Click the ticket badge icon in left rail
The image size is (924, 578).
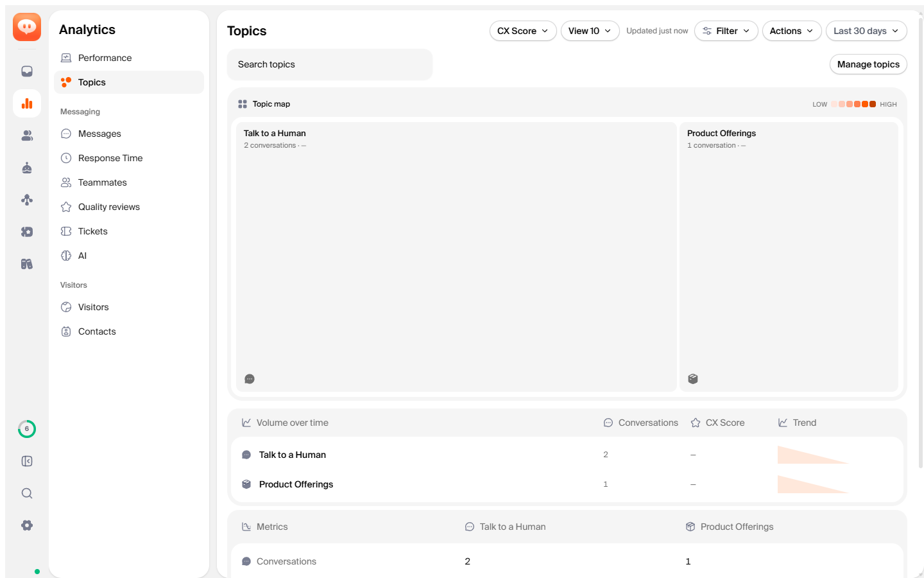[27, 232]
